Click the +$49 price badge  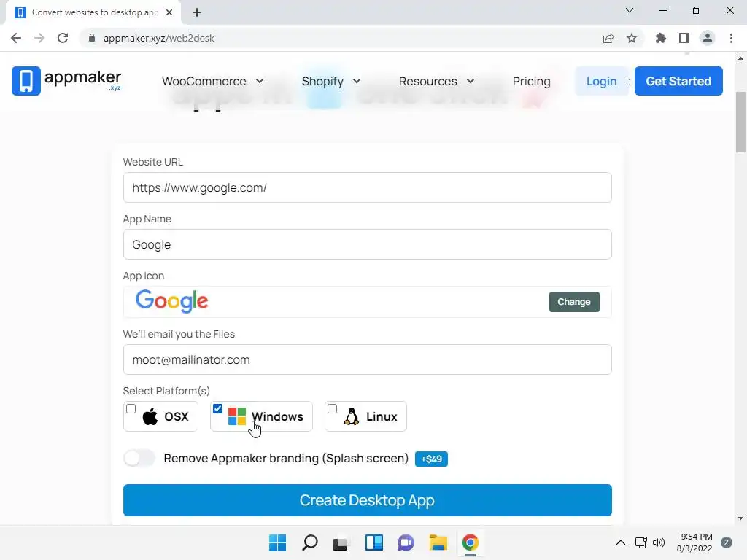(x=431, y=459)
